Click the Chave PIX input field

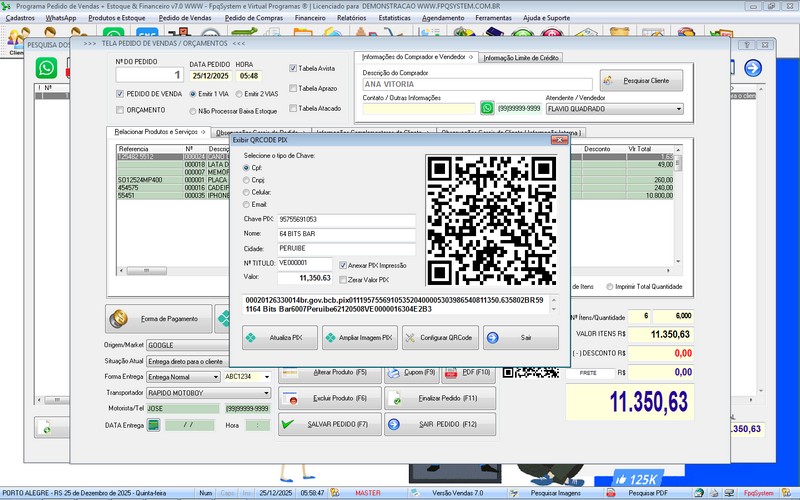tap(346, 219)
